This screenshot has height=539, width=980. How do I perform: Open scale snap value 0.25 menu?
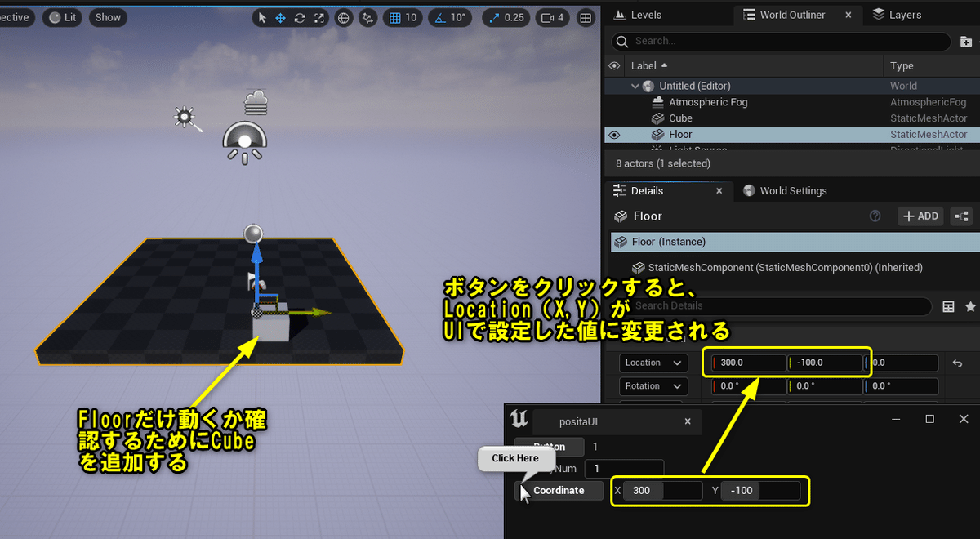pos(514,17)
